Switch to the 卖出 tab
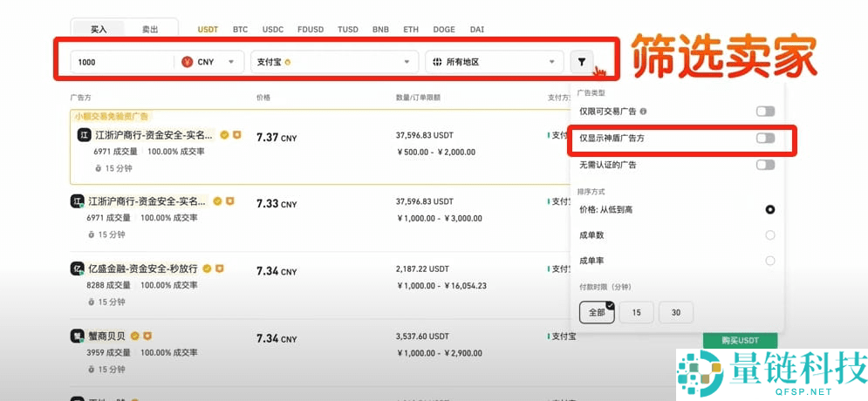 coord(150,30)
